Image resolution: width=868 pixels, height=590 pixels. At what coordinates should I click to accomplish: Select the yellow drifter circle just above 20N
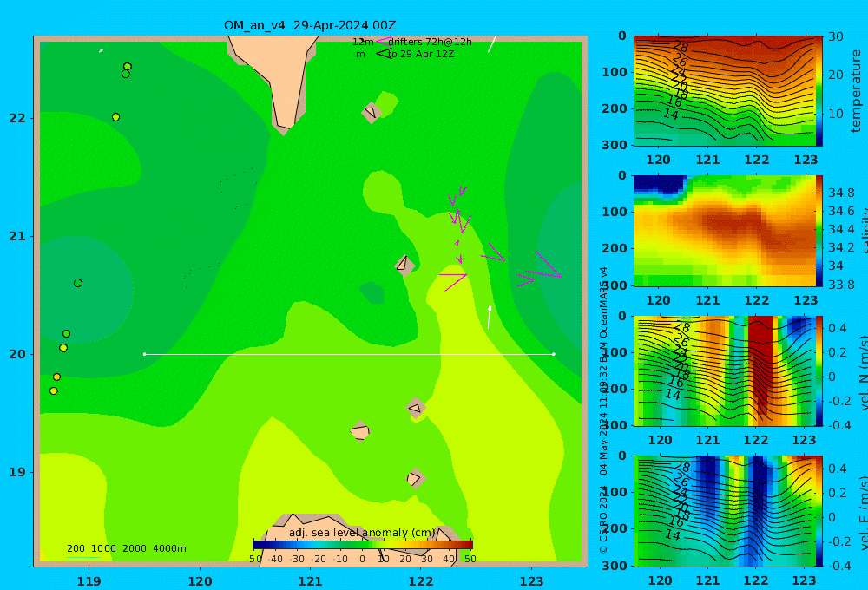pos(63,348)
